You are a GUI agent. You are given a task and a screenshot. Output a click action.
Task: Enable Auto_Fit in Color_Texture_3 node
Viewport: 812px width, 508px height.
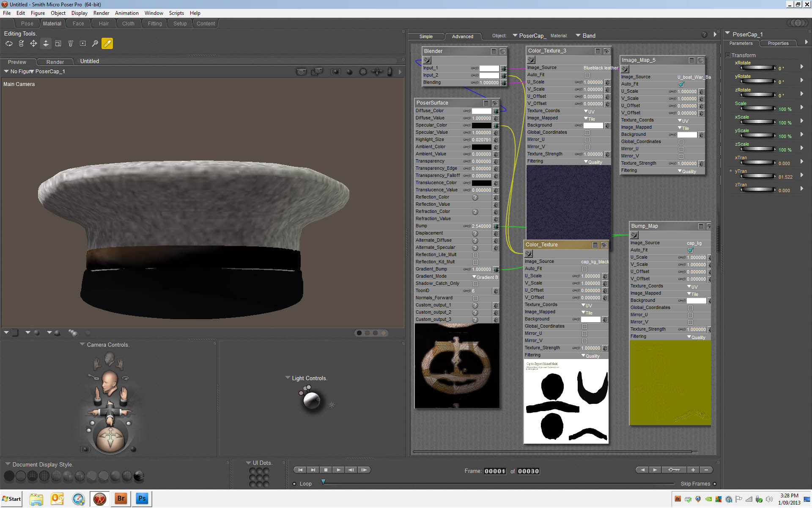pyautogui.click(x=587, y=75)
